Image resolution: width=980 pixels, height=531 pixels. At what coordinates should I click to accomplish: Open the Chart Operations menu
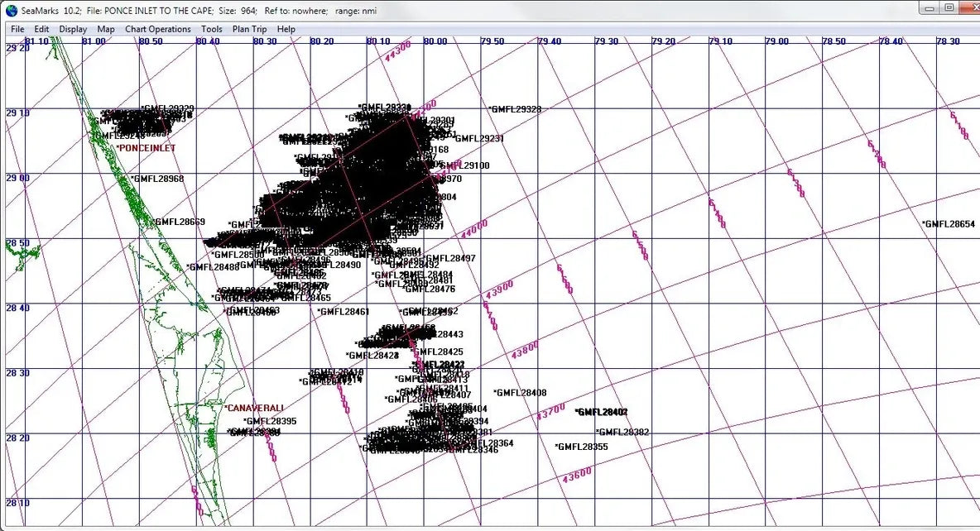point(157,29)
